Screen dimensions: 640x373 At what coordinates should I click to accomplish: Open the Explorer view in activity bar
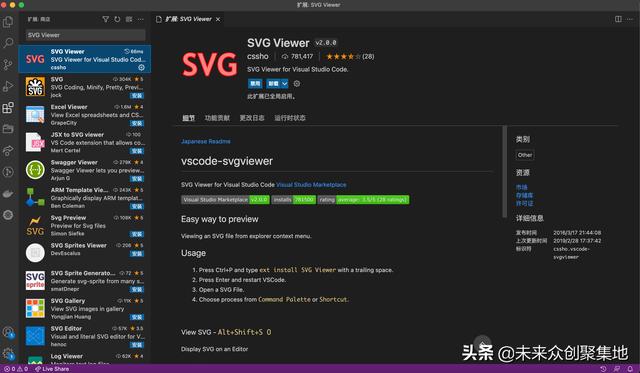[x=8, y=22]
